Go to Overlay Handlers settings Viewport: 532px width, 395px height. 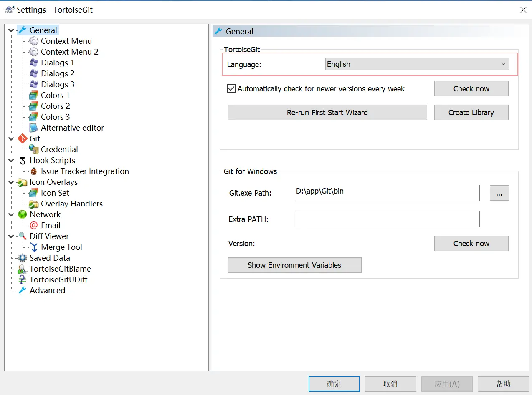(71, 204)
